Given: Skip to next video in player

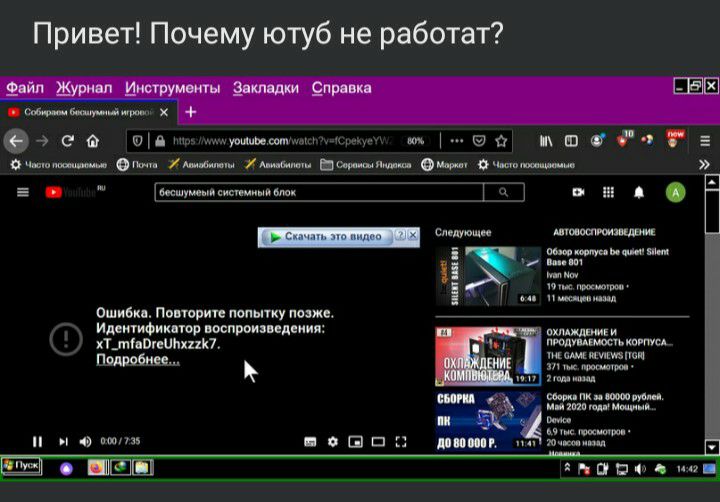Looking at the screenshot, I should 63,441.
